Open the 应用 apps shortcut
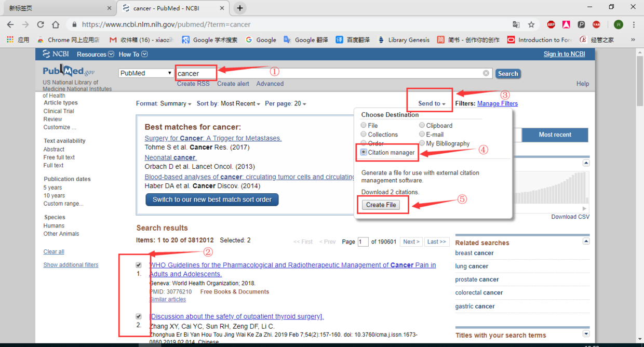The image size is (644, 347). [18, 39]
